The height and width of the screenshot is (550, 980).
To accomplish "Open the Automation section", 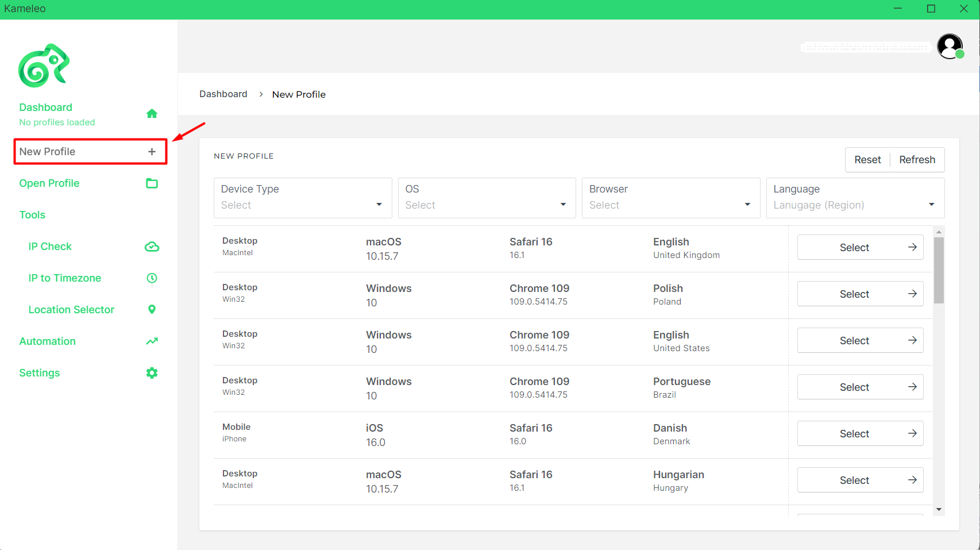I will [x=48, y=341].
